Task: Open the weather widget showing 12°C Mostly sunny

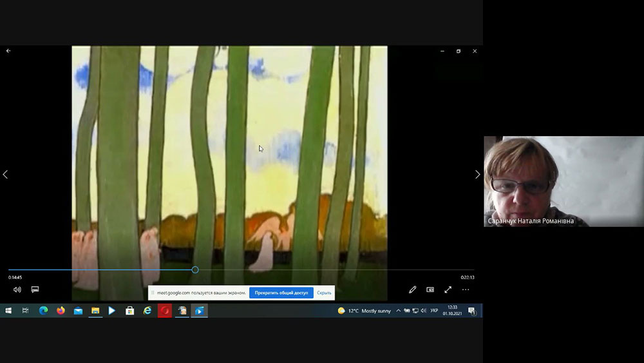Action: coord(364,311)
